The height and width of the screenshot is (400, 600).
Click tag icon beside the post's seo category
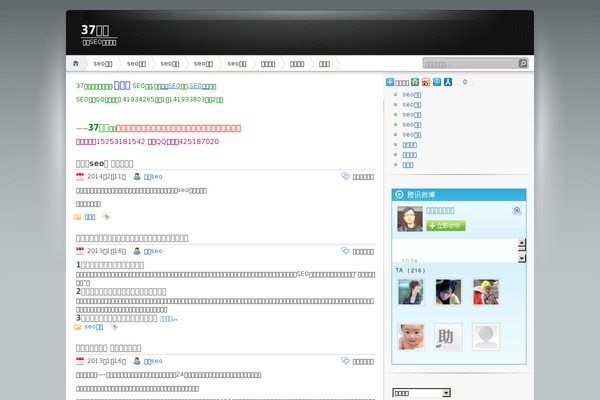114,327
